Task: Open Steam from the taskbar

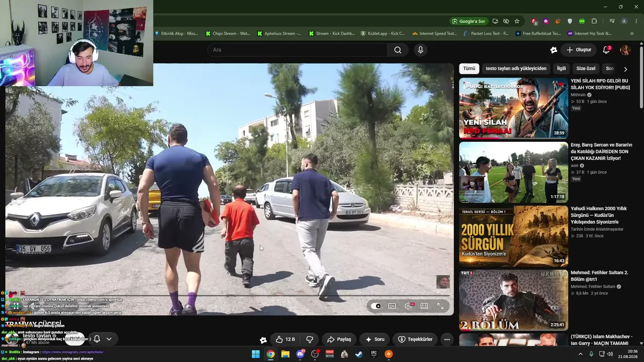Action: (359, 354)
